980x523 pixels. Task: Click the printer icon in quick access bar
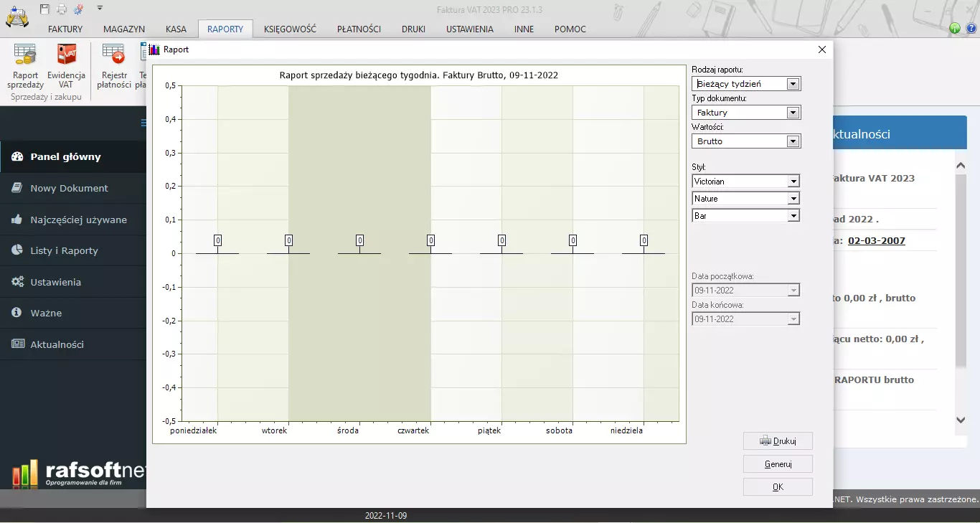pos(62,9)
